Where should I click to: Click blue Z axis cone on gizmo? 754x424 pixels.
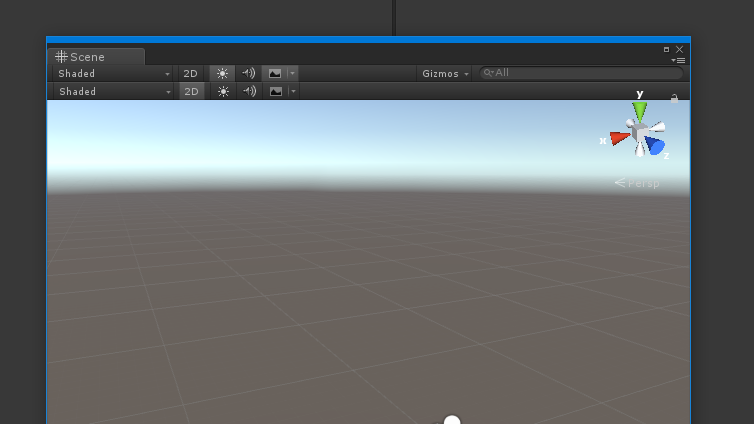(655, 145)
